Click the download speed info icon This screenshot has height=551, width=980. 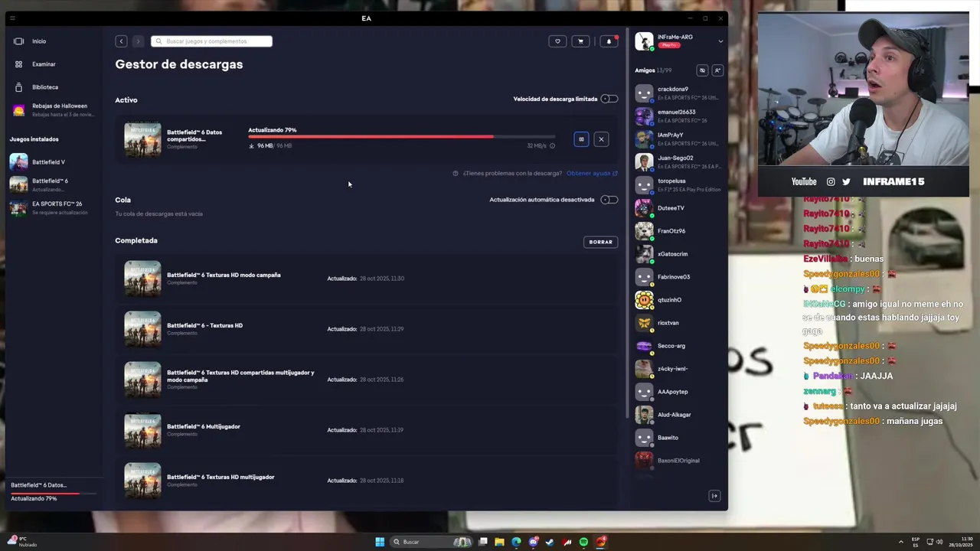(552, 146)
